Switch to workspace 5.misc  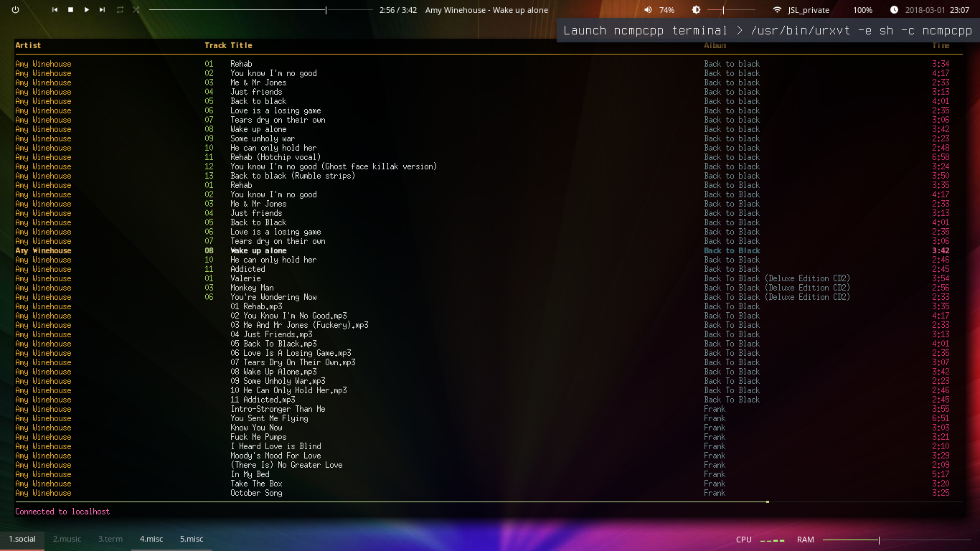192,539
